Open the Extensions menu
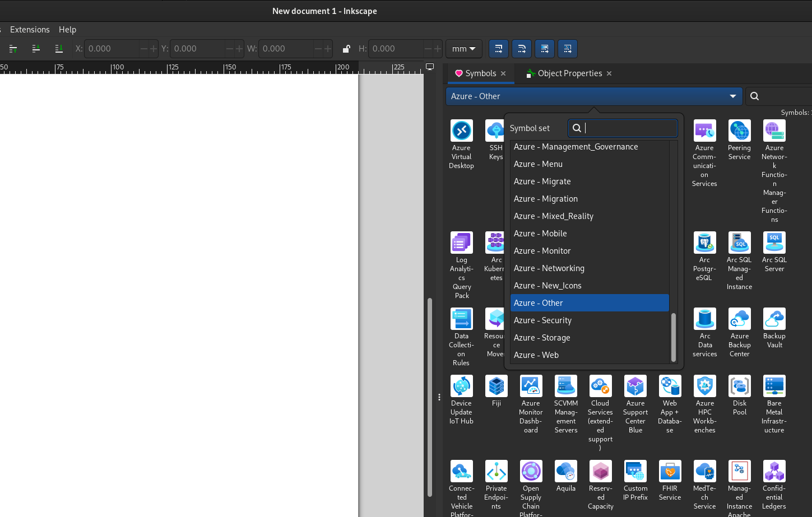 coord(30,30)
